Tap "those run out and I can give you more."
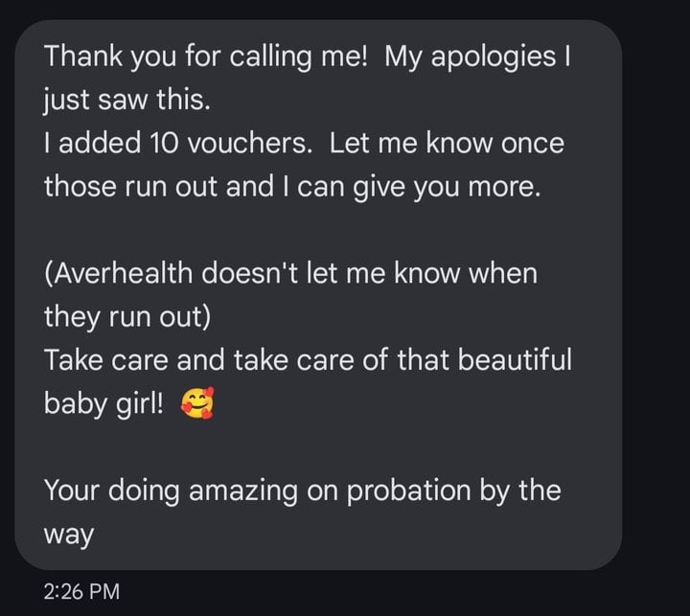The height and width of the screenshot is (616, 690). tap(292, 186)
